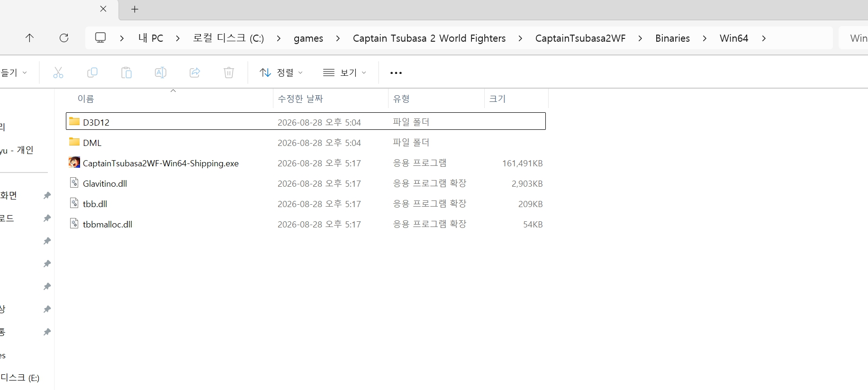Select the tbb.dll file icon
The image size is (868, 390).
pos(74,203)
